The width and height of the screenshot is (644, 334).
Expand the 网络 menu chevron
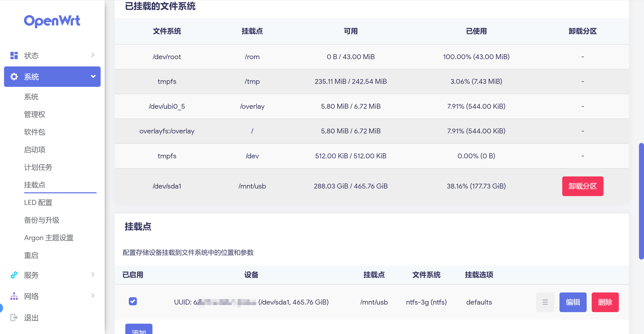pyautogui.click(x=93, y=296)
